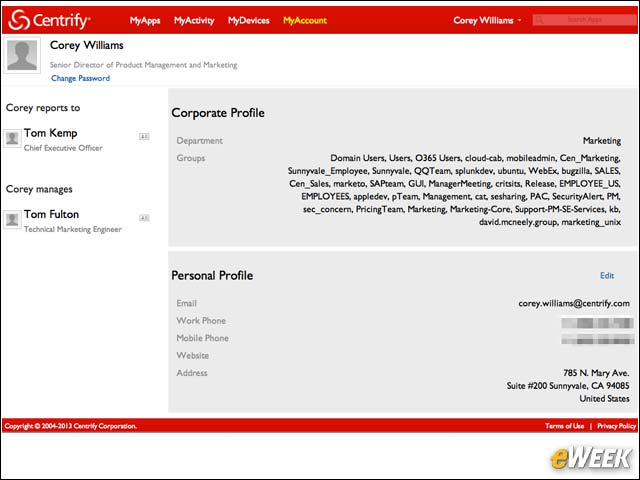640x480 pixels.
Task: Click the copyright Centrify Corporation text
Action: (70, 426)
